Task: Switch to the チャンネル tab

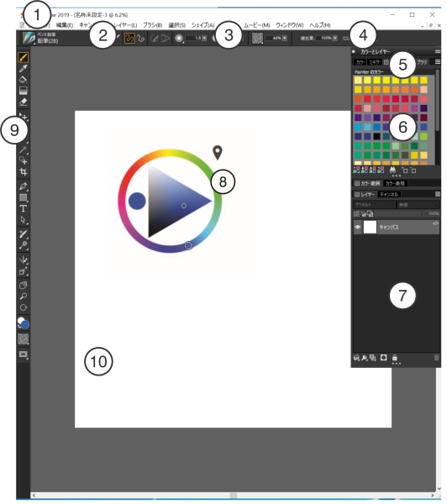Action: pos(389,195)
